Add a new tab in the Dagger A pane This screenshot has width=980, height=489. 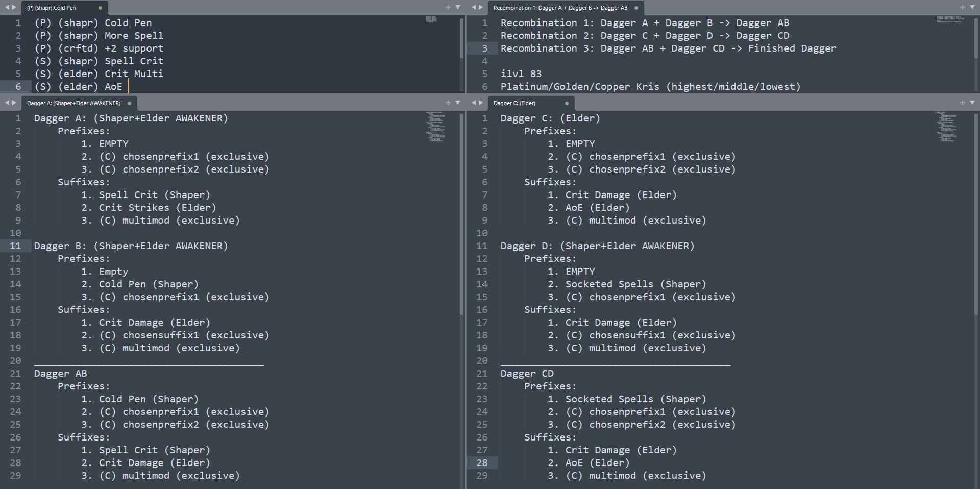(448, 103)
